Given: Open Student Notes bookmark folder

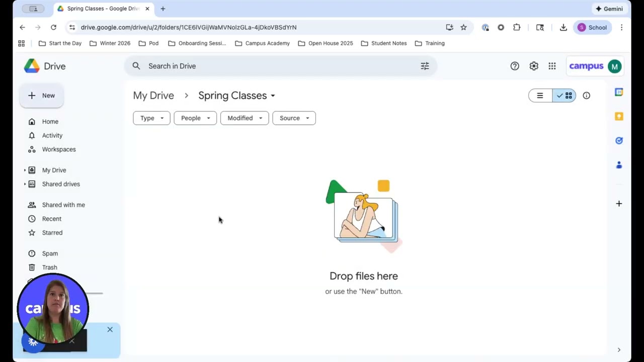Looking at the screenshot, I should click(384, 43).
